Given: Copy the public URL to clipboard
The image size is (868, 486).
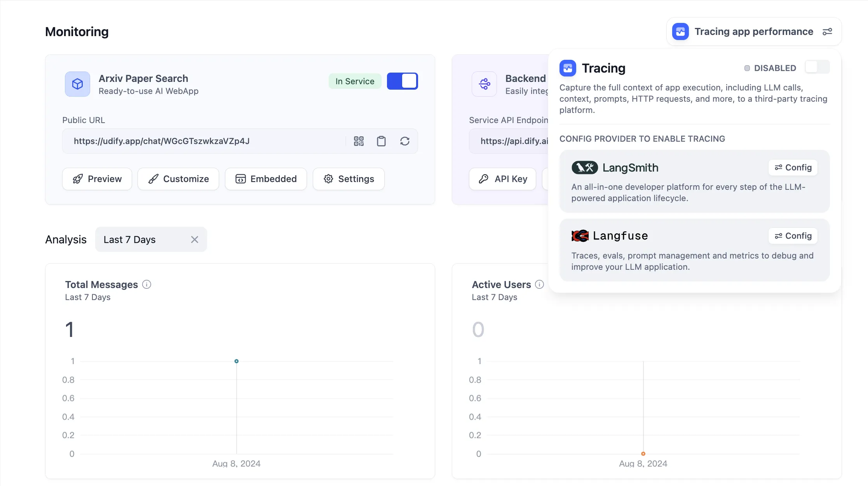Looking at the screenshot, I should pos(381,141).
